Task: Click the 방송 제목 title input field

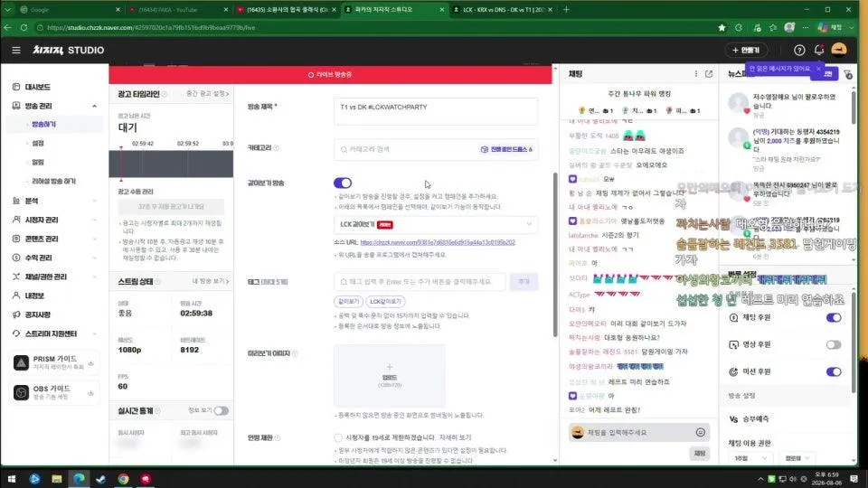Action: pyautogui.click(x=436, y=111)
